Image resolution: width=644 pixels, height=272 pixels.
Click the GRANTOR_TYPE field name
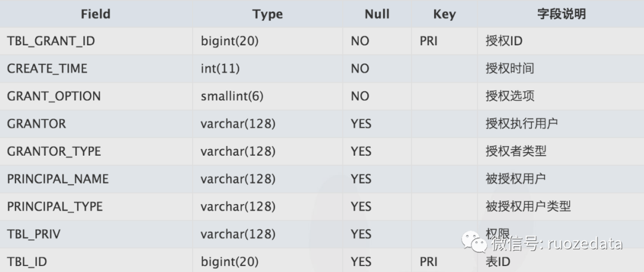(x=54, y=152)
